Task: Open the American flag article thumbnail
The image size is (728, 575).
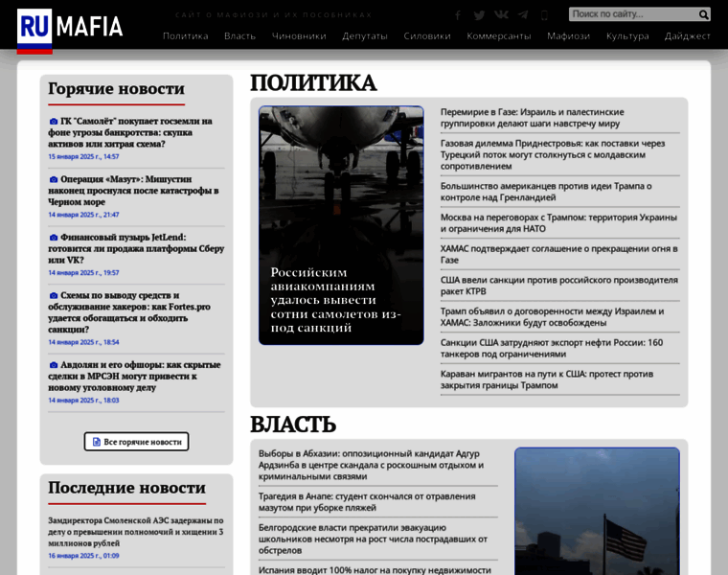Action: point(597,512)
